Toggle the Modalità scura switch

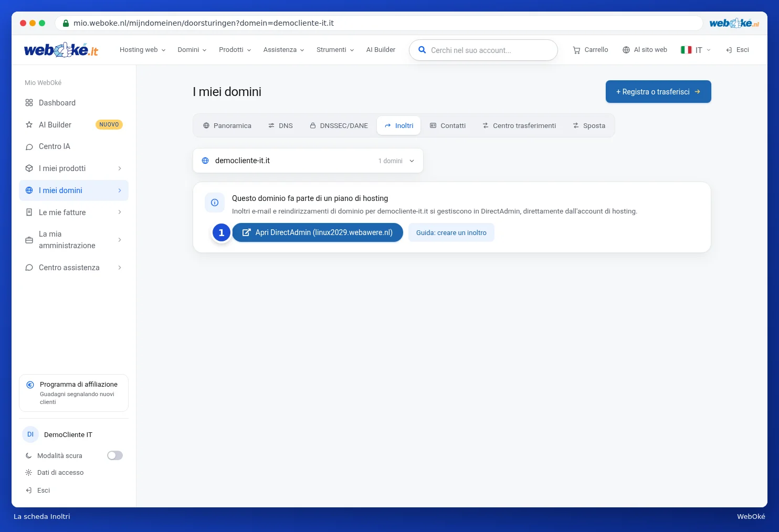(x=115, y=455)
